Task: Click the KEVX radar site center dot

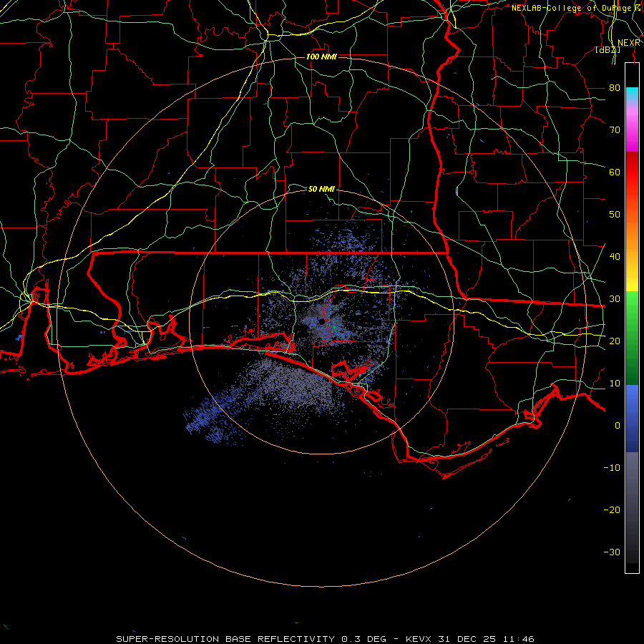Action: point(321,321)
